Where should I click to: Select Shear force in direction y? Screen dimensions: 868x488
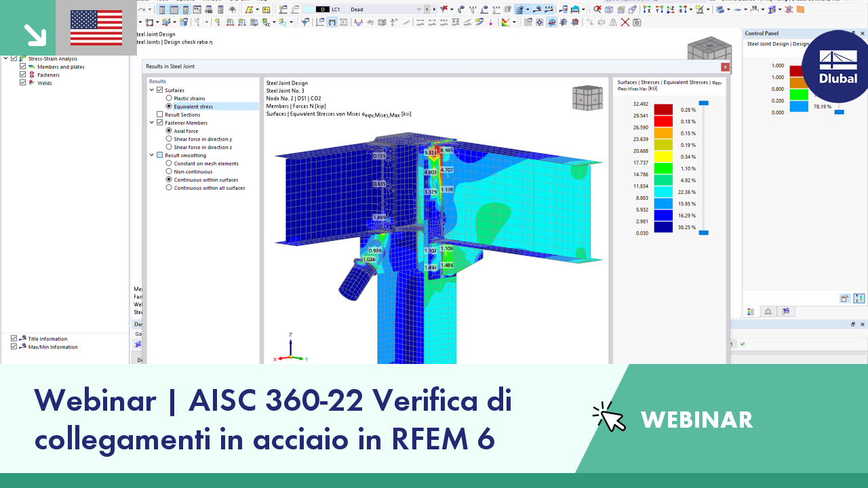[x=169, y=139]
